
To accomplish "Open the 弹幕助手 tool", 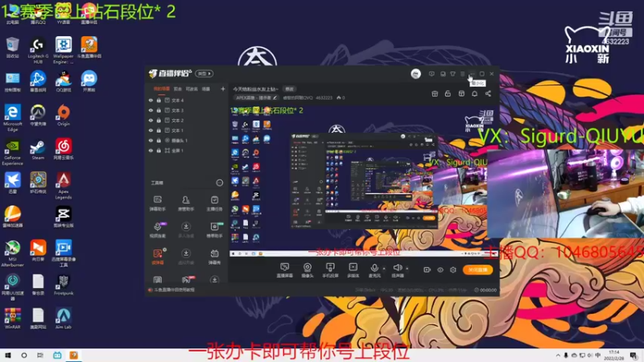I will point(157,204).
